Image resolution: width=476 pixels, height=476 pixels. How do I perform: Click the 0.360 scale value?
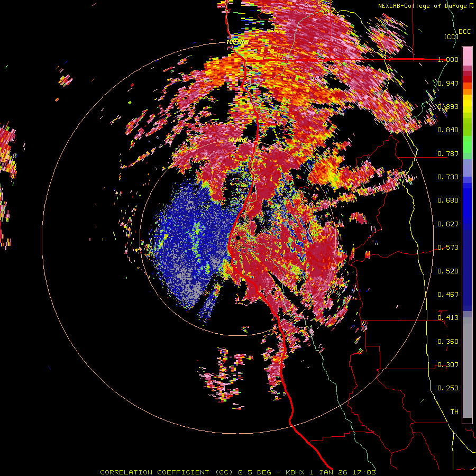click(448, 342)
